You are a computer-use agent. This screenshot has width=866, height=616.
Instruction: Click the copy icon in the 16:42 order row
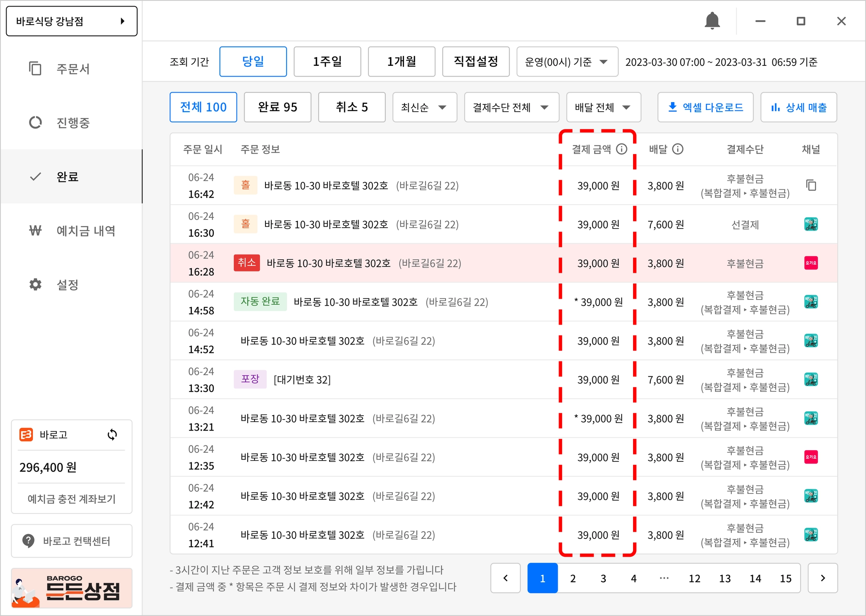pos(811,185)
